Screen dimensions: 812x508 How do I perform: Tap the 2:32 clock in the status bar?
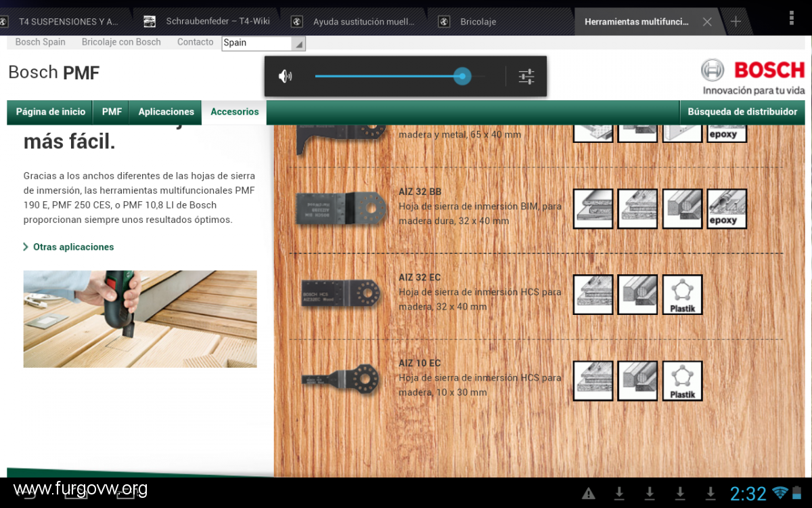tap(748, 493)
